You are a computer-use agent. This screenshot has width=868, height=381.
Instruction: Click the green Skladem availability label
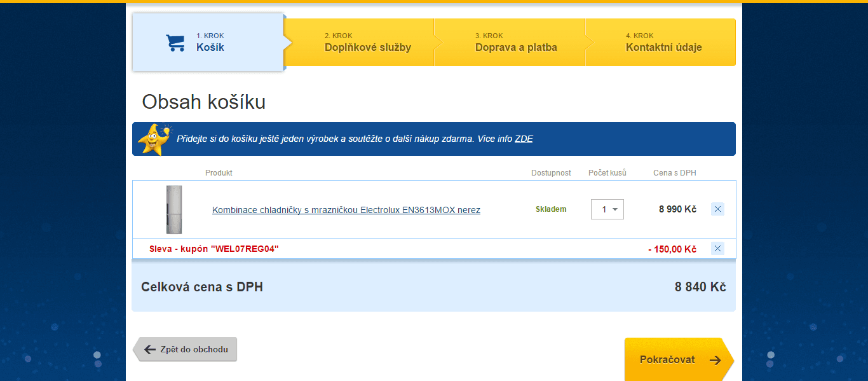point(550,209)
